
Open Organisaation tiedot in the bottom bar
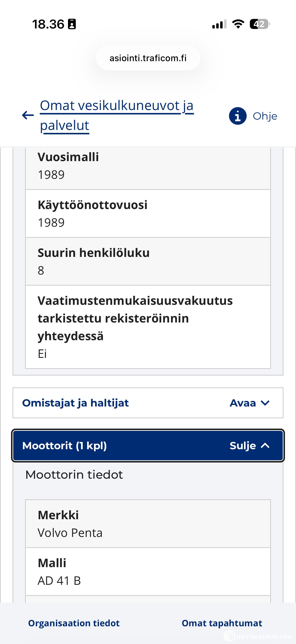[x=74, y=623]
